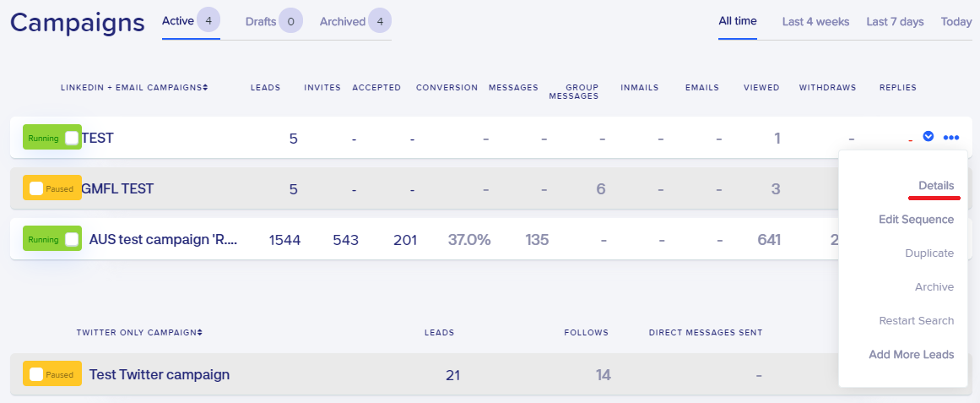This screenshot has height=403, width=980.
Task: Select Details from the dropdown menu
Action: 936,185
